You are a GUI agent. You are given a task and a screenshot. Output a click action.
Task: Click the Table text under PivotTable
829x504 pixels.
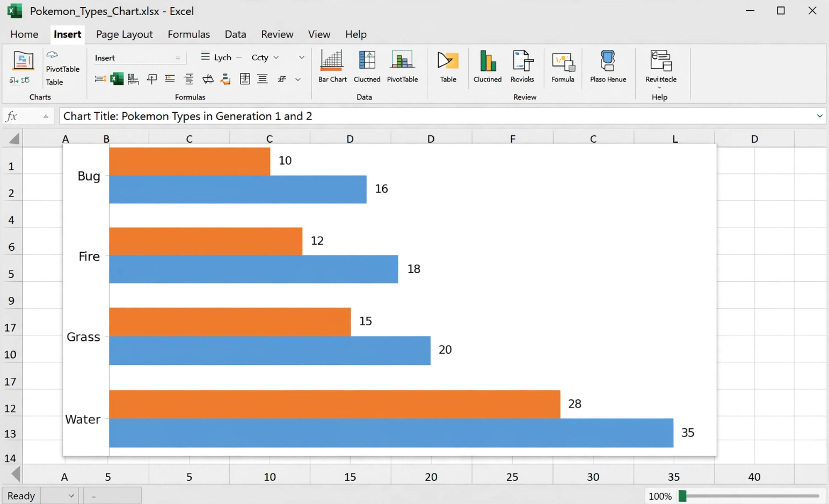54,82
